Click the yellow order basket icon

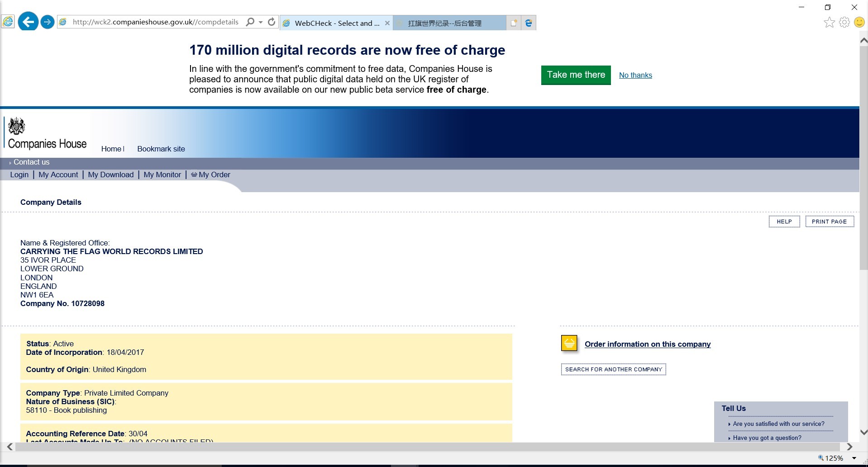point(569,344)
